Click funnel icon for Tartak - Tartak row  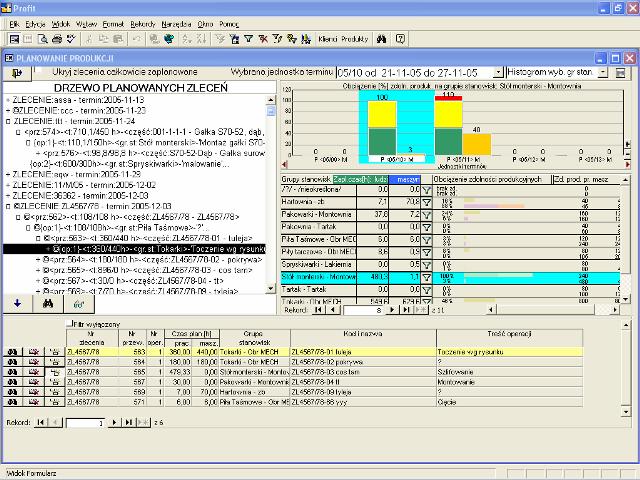tap(427, 290)
